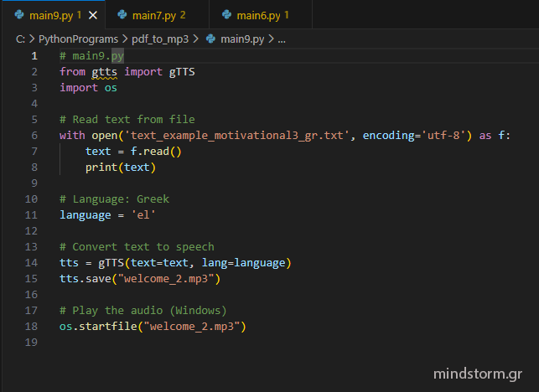Click the Python icon on main7.py tab

(122, 15)
